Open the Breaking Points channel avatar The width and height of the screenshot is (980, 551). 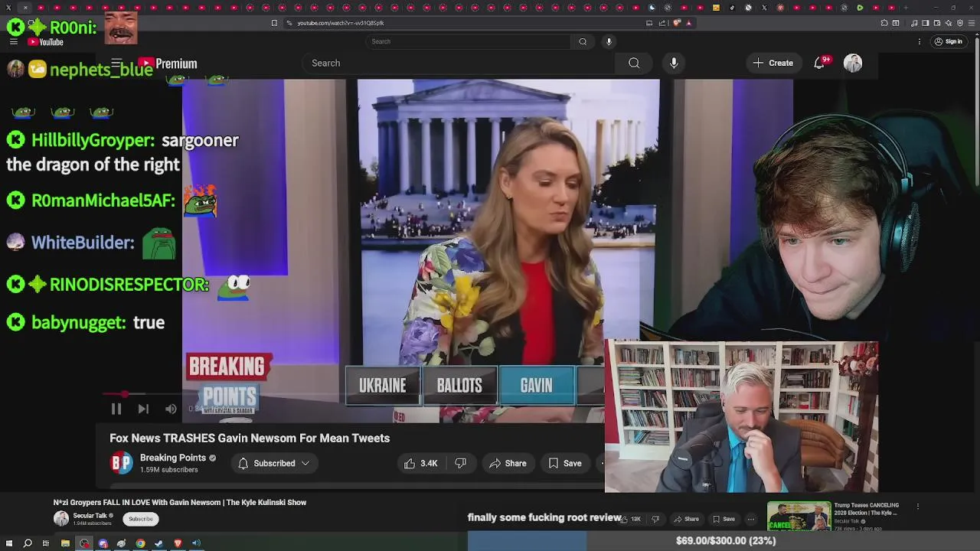122,463
